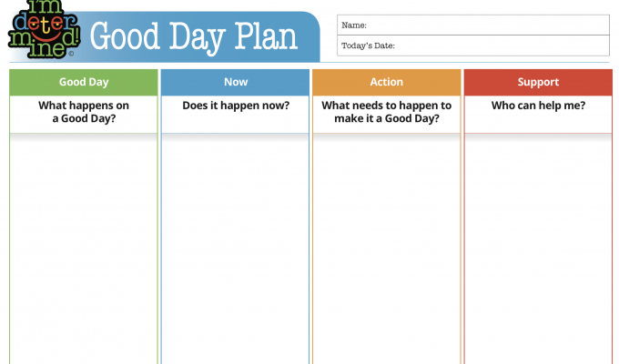
Task: Click the I'm Determined logo
Action: pos(45,30)
